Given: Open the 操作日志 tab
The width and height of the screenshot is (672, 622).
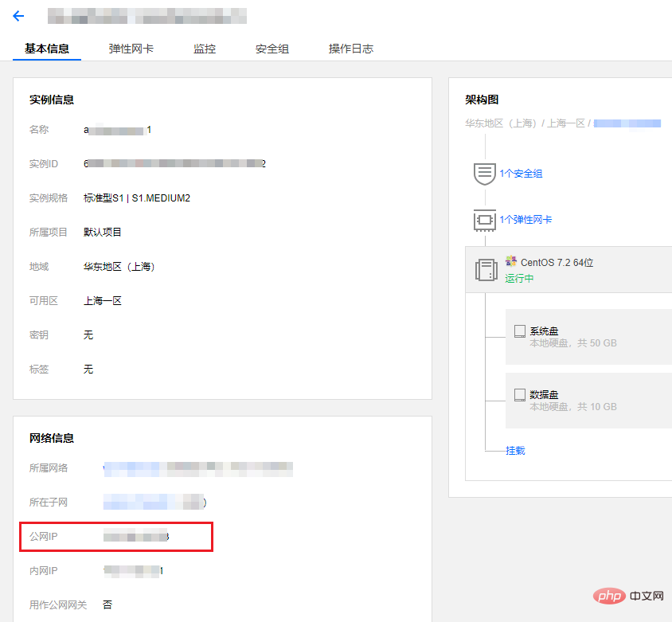Looking at the screenshot, I should pyautogui.click(x=351, y=49).
